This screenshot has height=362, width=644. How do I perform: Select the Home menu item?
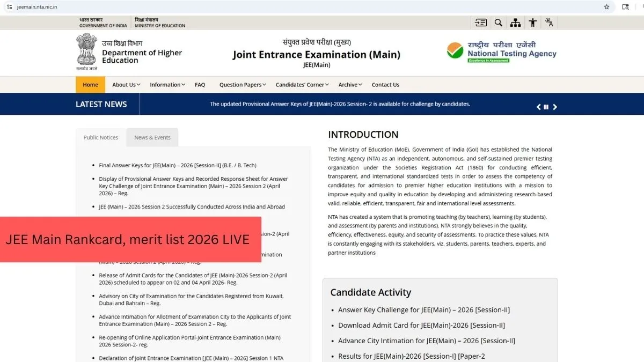tap(90, 85)
